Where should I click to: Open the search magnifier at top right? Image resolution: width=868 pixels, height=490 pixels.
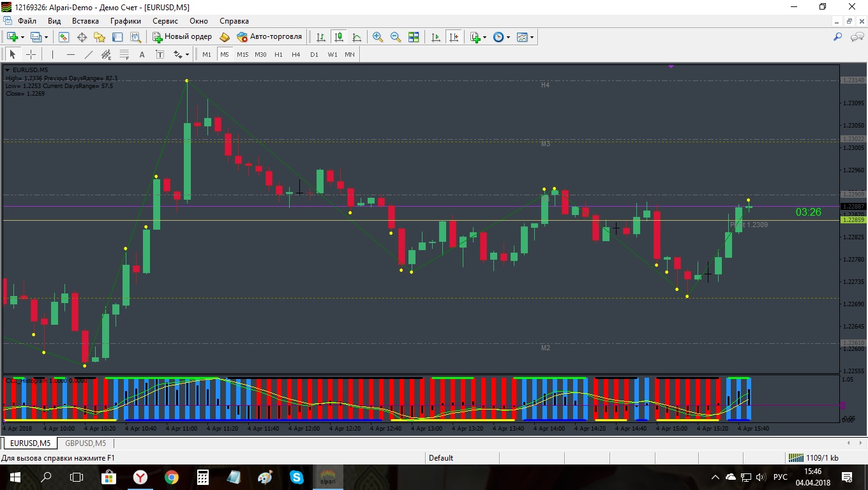tap(838, 37)
